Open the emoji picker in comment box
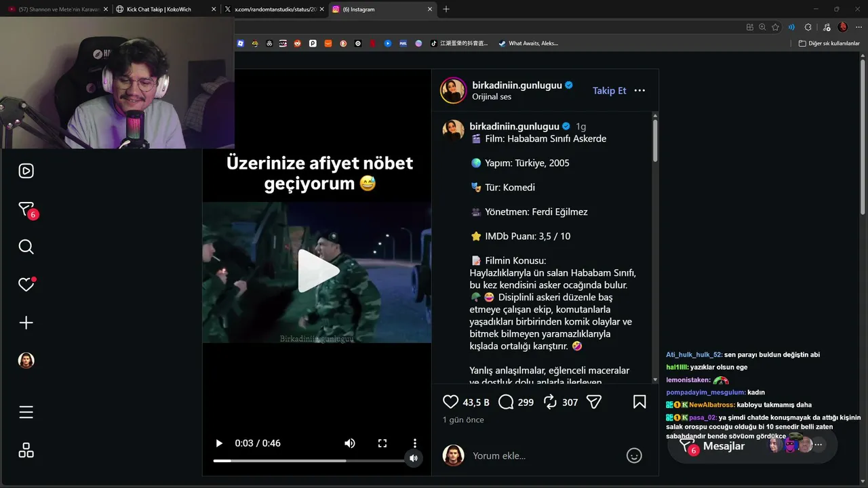Screen dimensions: 868x488 click(x=634, y=455)
